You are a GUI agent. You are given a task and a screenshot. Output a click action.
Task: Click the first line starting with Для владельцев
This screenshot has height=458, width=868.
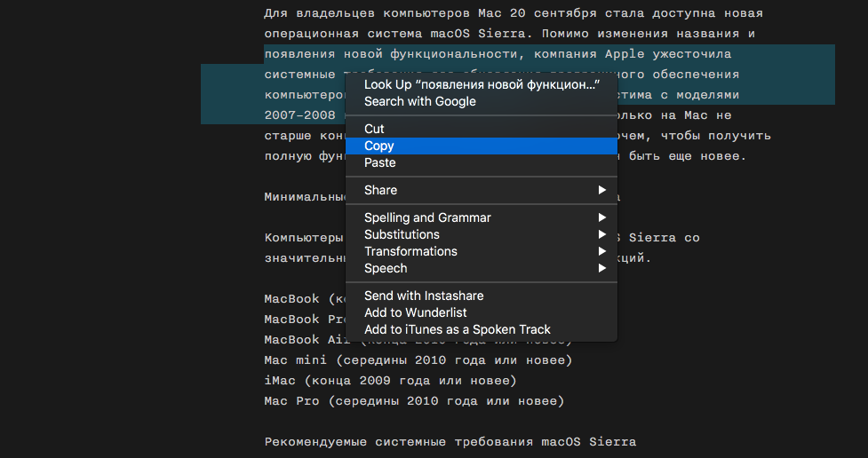pos(513,13)
